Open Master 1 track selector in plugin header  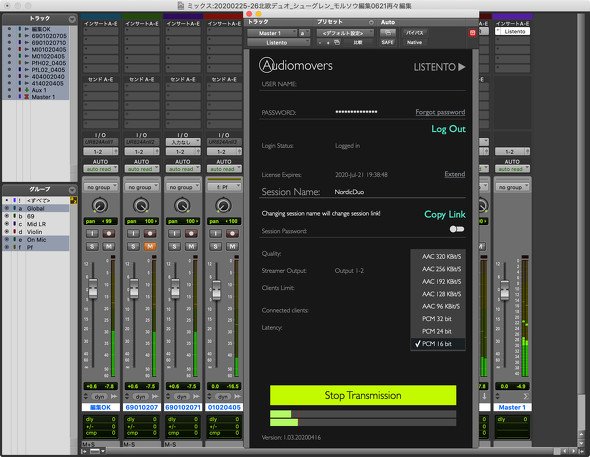click(x=272, y=33)
